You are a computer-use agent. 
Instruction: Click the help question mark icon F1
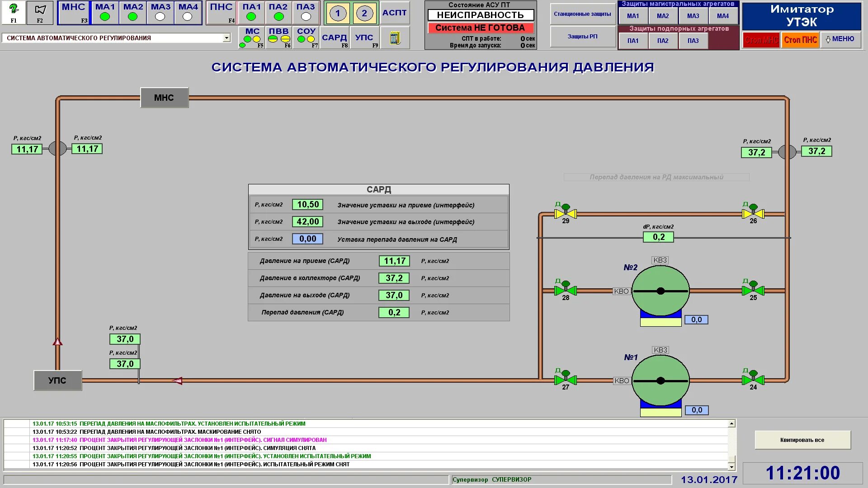[x=14, y=12]
